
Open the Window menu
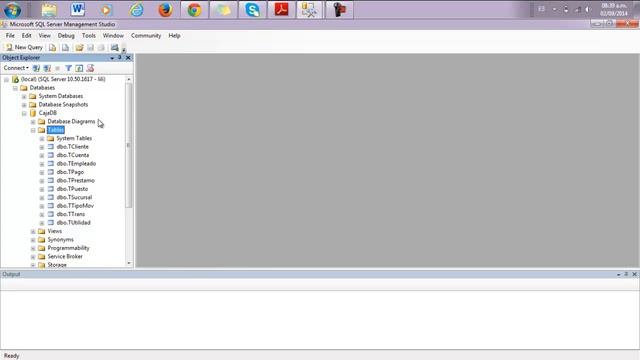coord(113,36)
